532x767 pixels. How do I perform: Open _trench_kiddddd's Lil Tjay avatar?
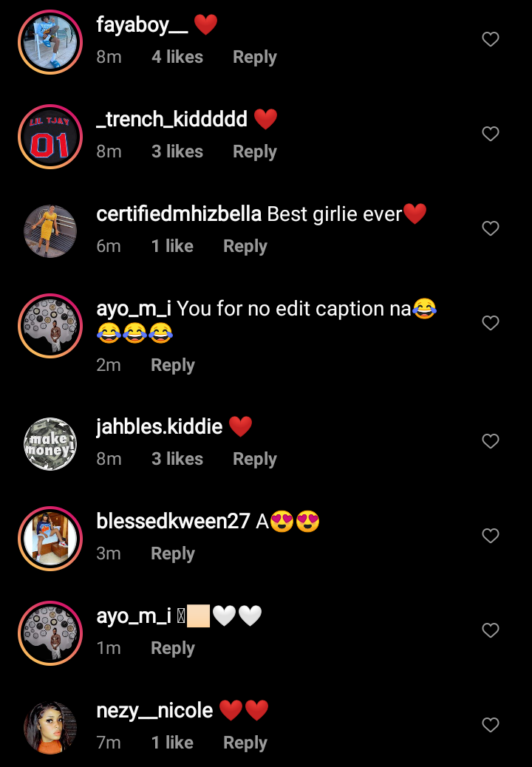(50, 137)
